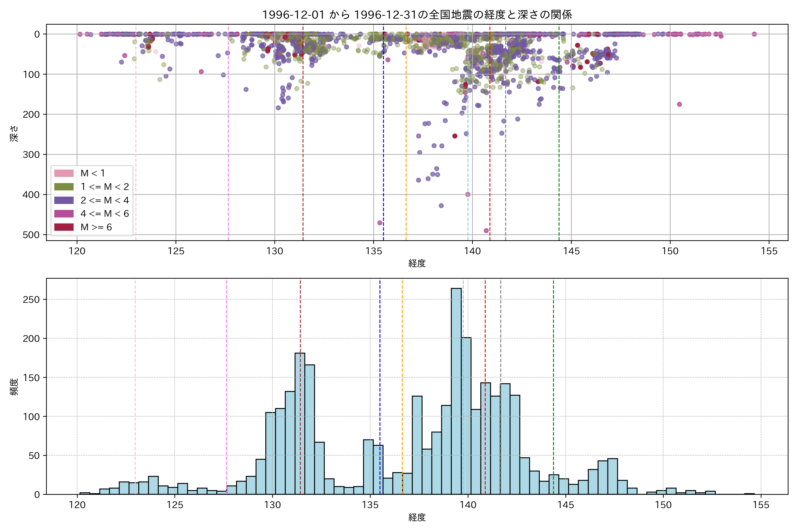Screen dimensions: 798x532
Task: Click the 頻度 y-axis label of histogram
Action: [14, 387]
